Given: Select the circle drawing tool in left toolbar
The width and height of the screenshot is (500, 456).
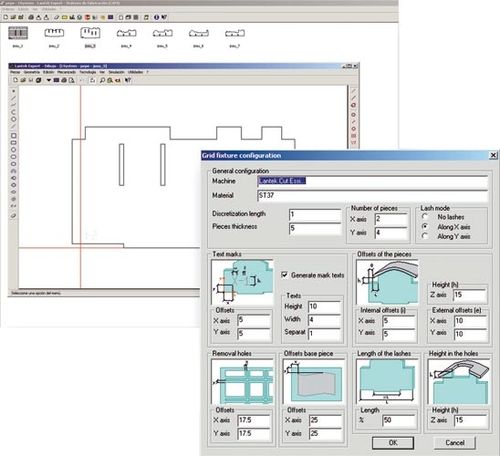Looking at the screenshot, I should pos(14,119).
